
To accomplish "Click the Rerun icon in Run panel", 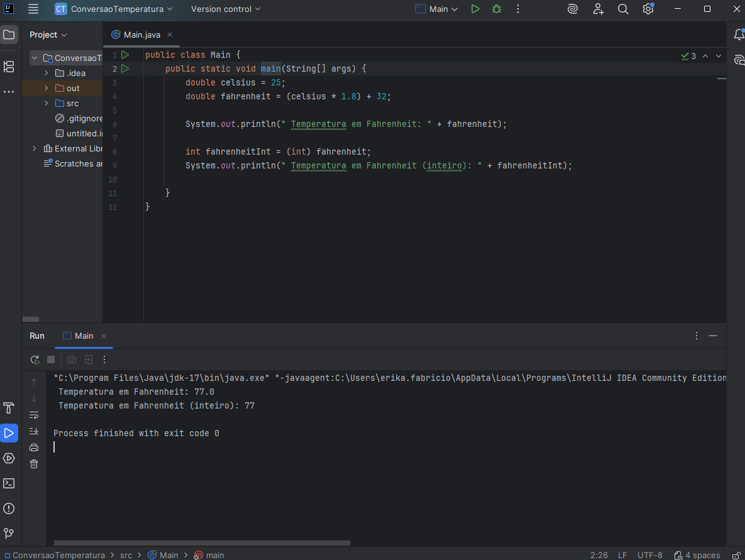I will [x=35, y=360].
